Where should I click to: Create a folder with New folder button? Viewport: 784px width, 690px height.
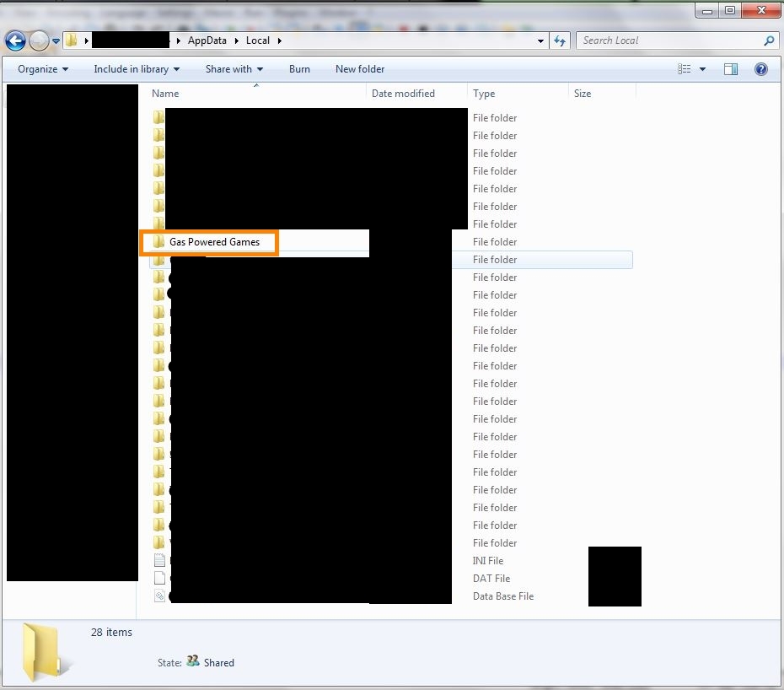(x=360, y=69)
